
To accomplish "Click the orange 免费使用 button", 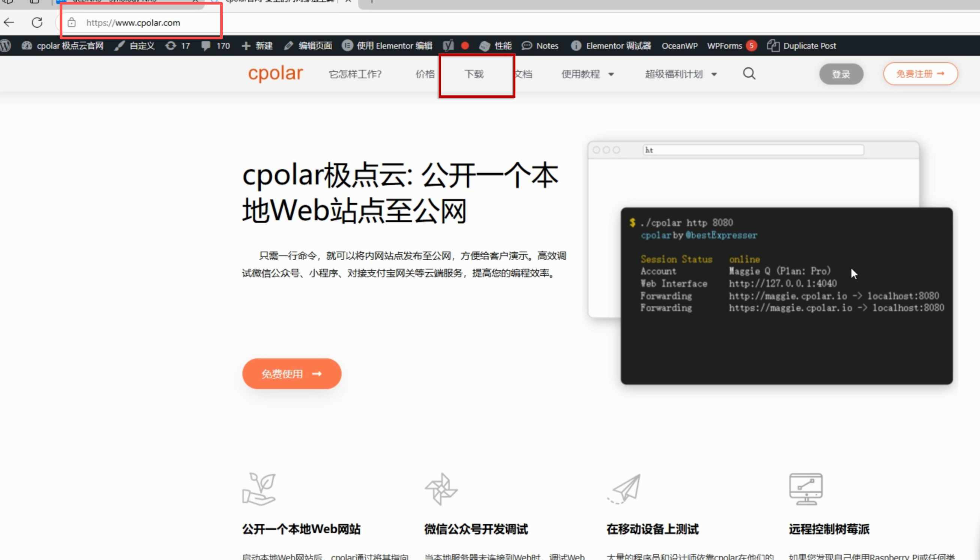I will (292, 374).
